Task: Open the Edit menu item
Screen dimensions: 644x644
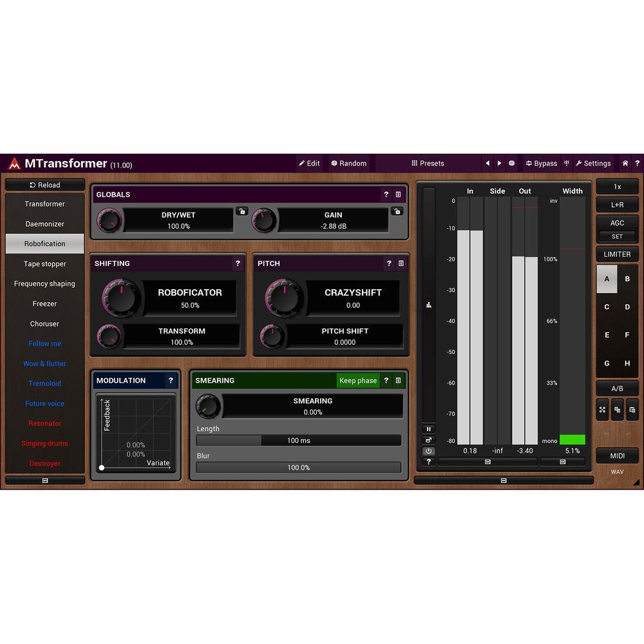Action: (x=309, y=163)
